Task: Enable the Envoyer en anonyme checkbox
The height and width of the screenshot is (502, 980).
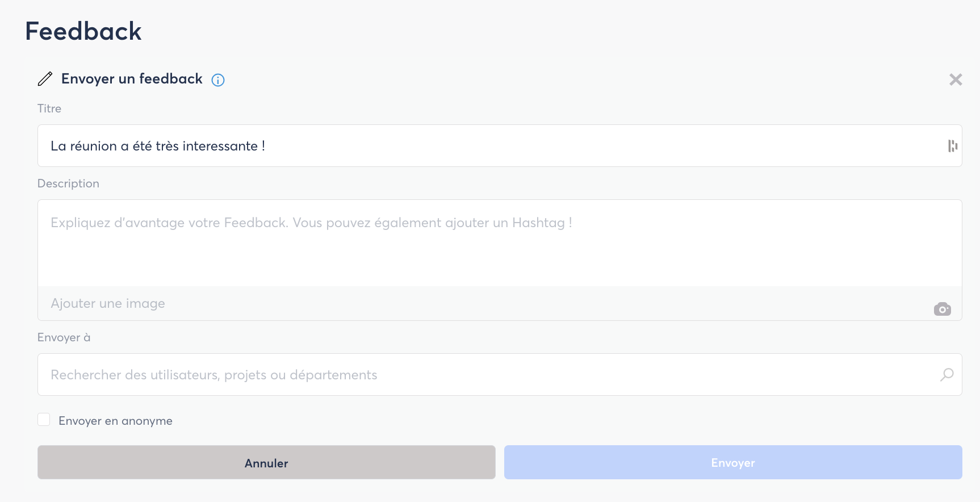Action: [x=44, y=420]
